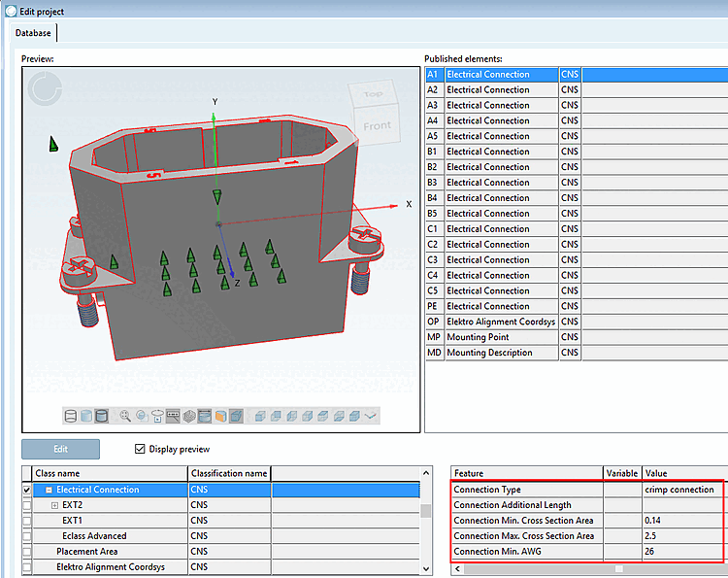
Task: Collapse the Electrical Connection tree node
Action: (x=49, y=491)
